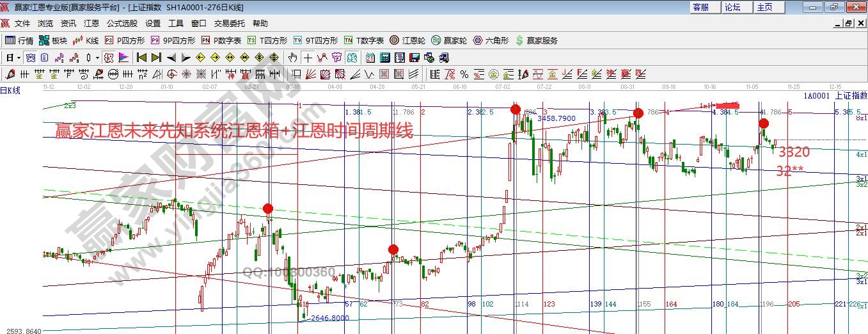Open the 公式选股 menu
868x334 pixels.
click(122, 23)
